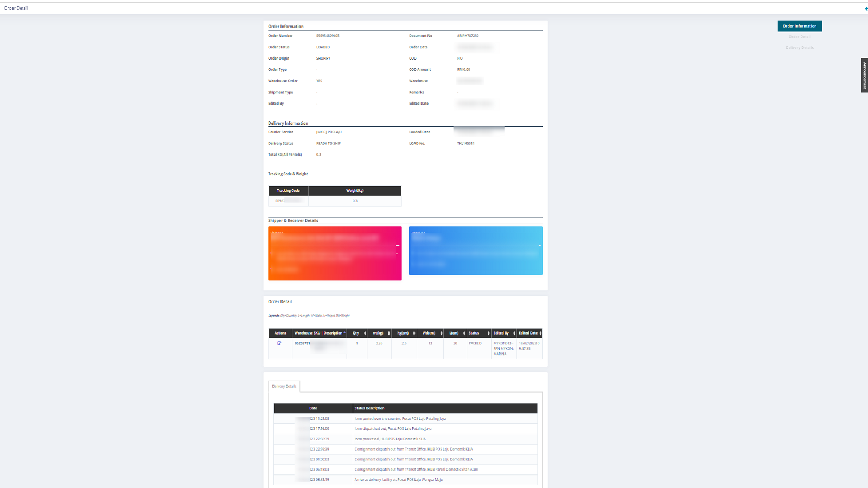Click the tracking code starting ER98
The height and width of the screenshot is (488, 868).
click(x=288, y=201)
